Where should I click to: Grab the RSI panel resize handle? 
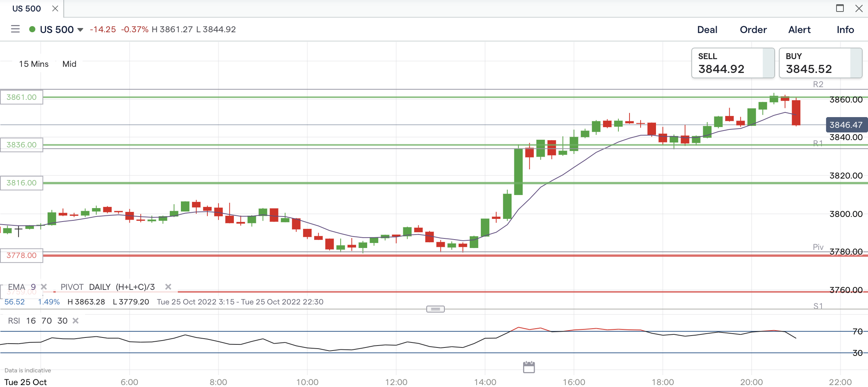436,309
